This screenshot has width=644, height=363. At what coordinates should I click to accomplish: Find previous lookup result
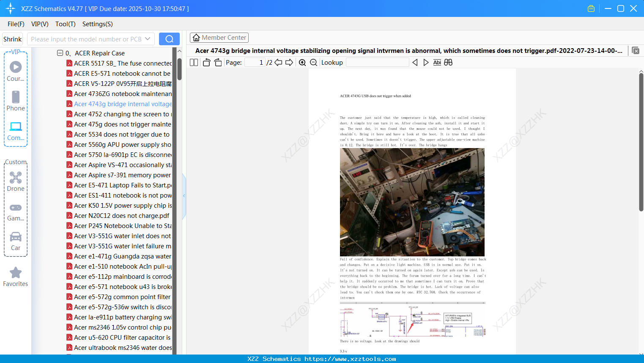pos(415,63)
